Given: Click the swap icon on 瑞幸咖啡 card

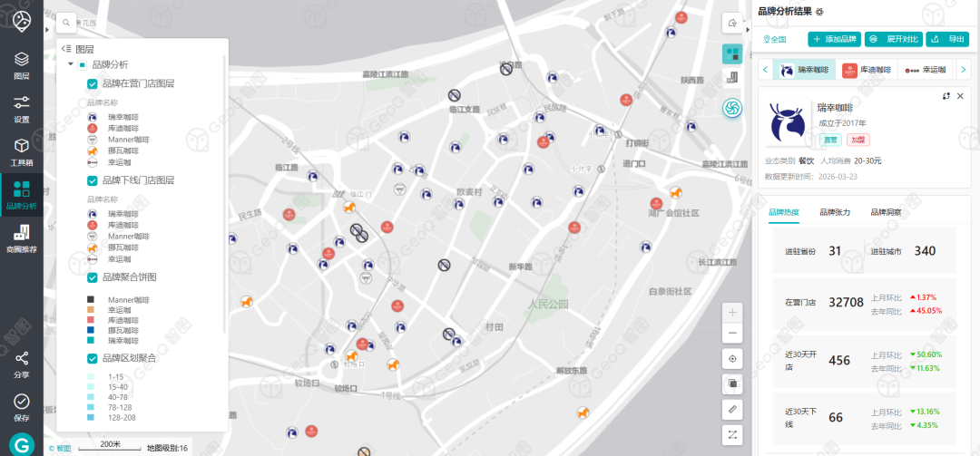Looking at the screenshot, I should tap(946, 95).
